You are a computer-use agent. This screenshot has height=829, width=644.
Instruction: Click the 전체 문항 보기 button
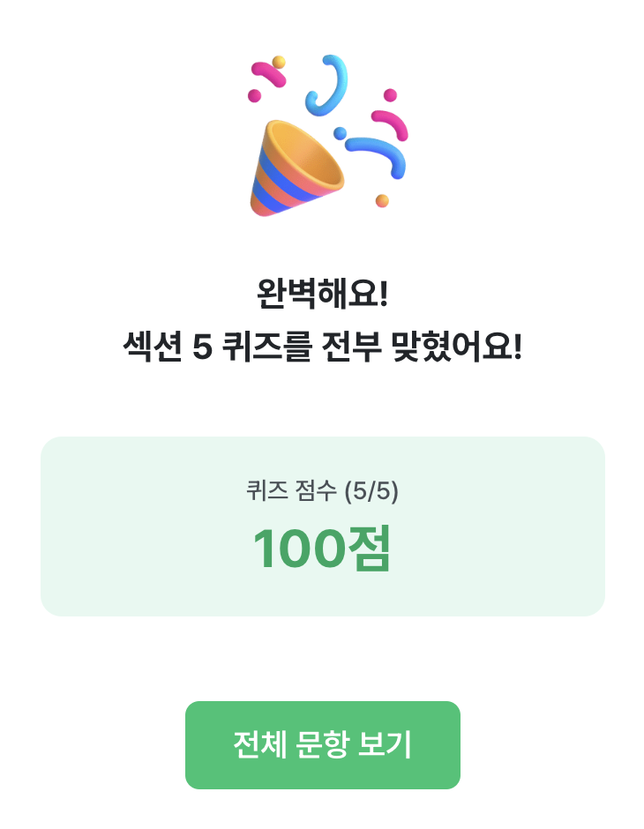pyautogui.click(x=323, y=745)
